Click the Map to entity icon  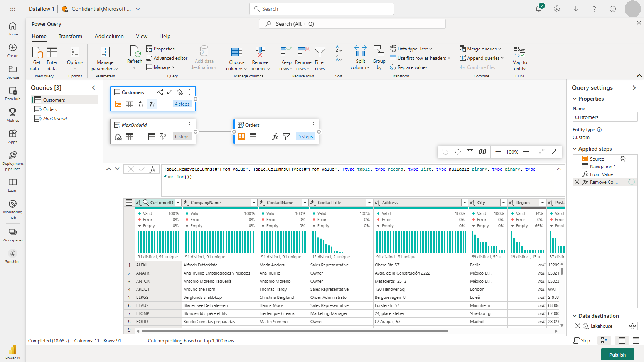(519, 52)
